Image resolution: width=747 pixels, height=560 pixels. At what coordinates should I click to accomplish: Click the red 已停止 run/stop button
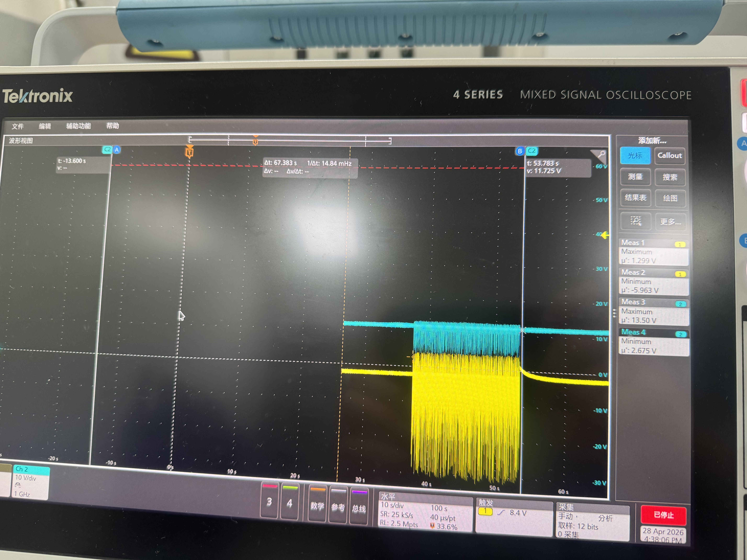click(663, 515)
